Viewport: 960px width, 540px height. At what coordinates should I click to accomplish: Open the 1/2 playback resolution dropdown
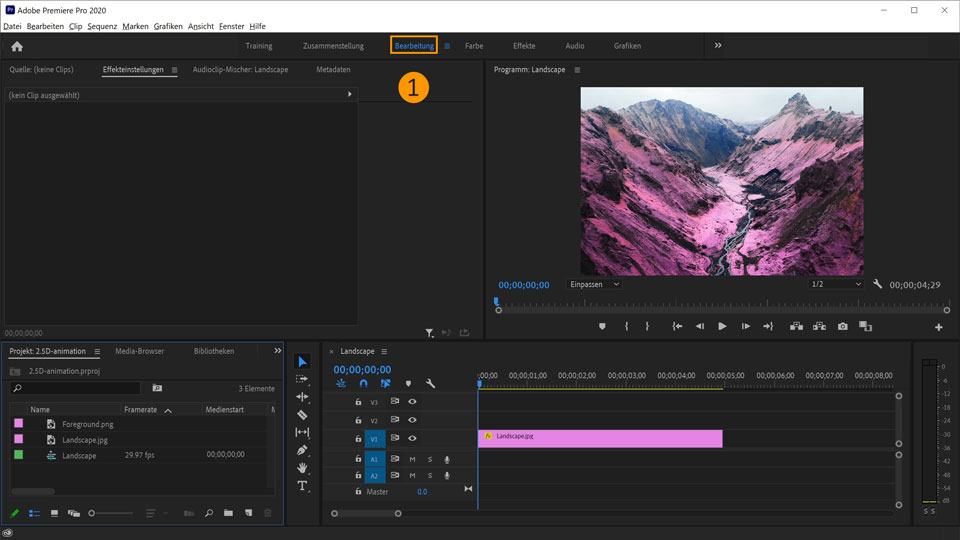tap(836, 284)
